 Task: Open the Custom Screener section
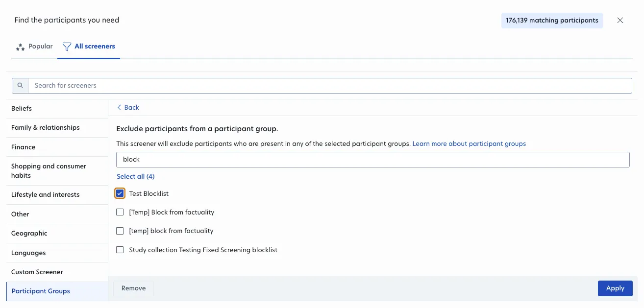coord(37,272)
